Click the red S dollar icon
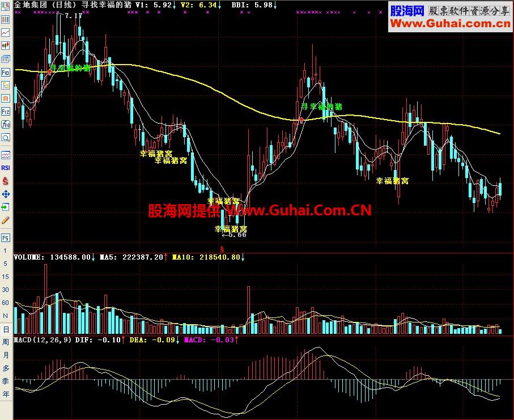 (5, 181)
